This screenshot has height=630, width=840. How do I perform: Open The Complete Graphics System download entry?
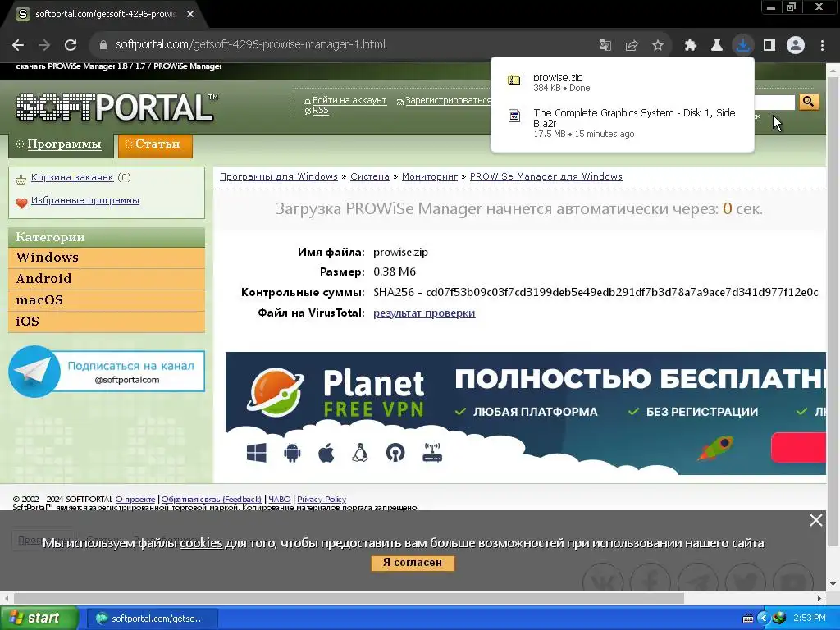(x=622, y=123)
